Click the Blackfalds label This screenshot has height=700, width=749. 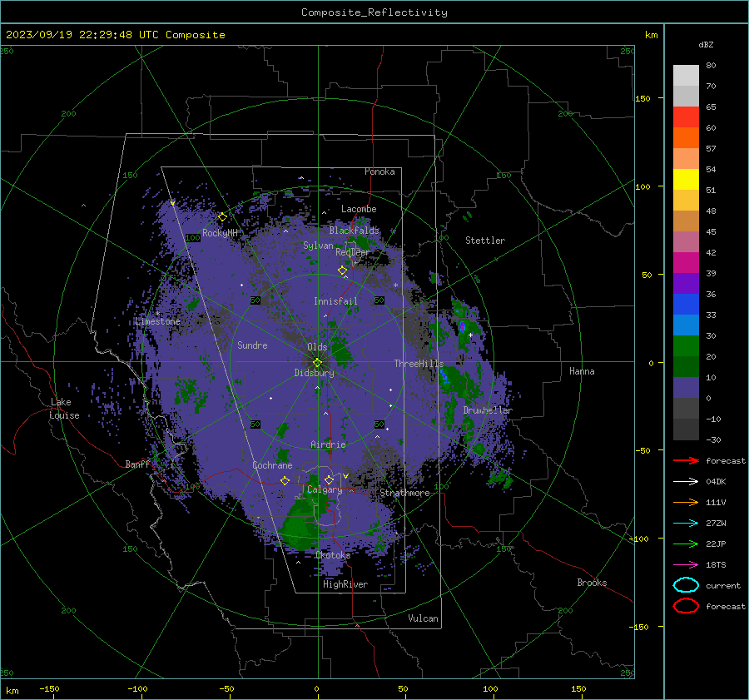pyautogui.click(x=354, y=231)
